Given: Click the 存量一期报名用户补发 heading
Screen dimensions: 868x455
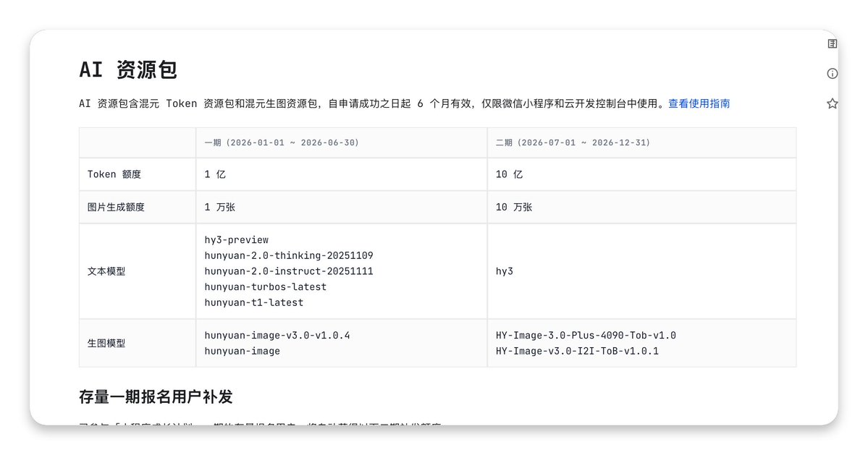Looking at the screenshot, I should tap(156, 396).
